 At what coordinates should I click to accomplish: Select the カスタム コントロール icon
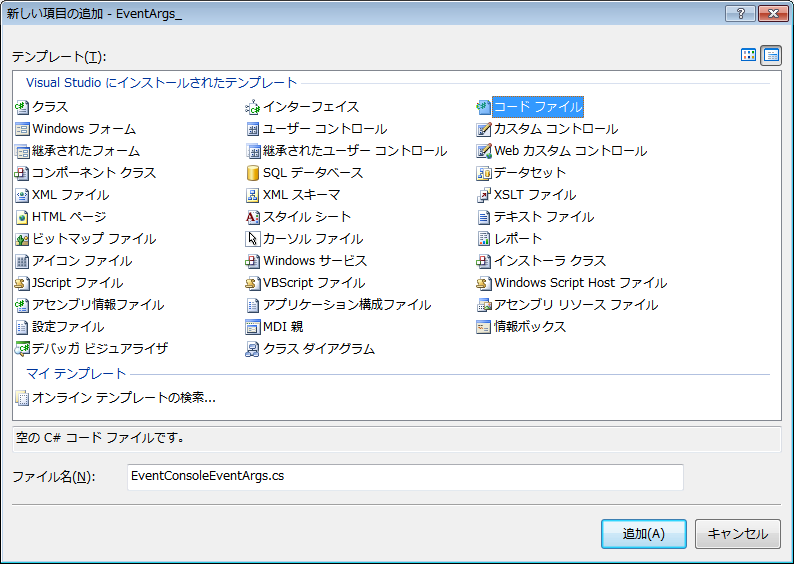[x=483, y=129]
